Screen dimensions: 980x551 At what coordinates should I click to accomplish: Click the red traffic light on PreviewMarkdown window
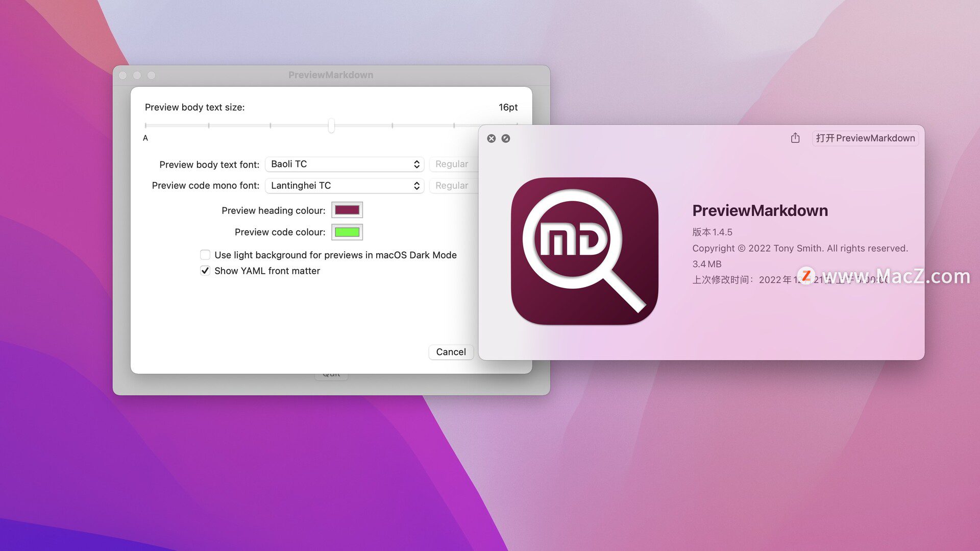[x=123, y=75]
